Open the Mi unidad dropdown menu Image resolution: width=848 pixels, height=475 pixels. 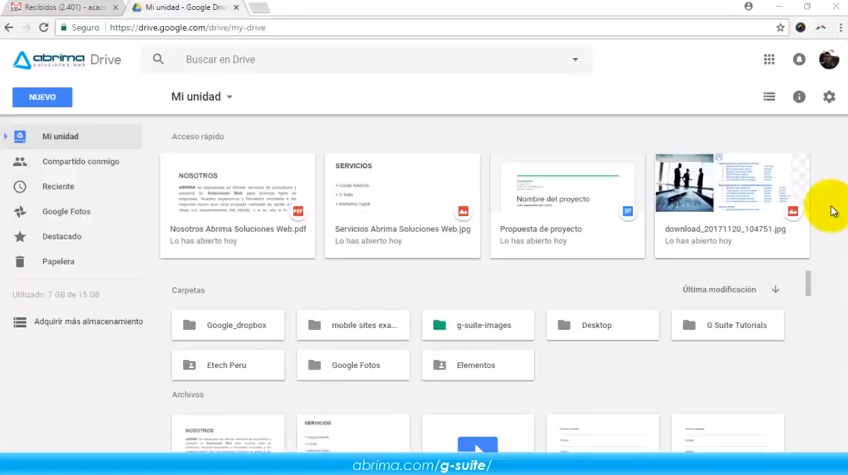pos(202,97)
